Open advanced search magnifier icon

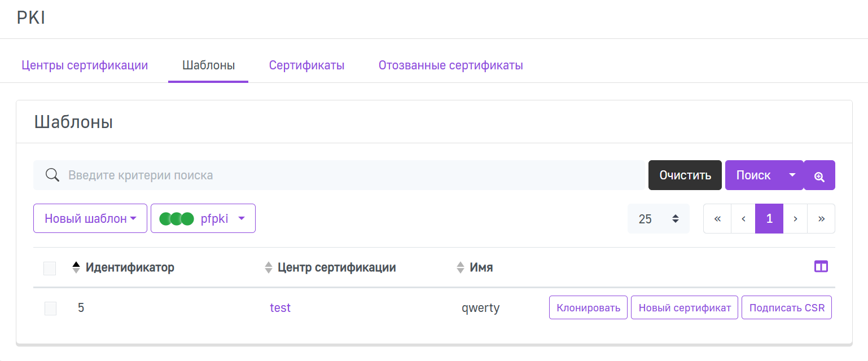pos(819,175)
